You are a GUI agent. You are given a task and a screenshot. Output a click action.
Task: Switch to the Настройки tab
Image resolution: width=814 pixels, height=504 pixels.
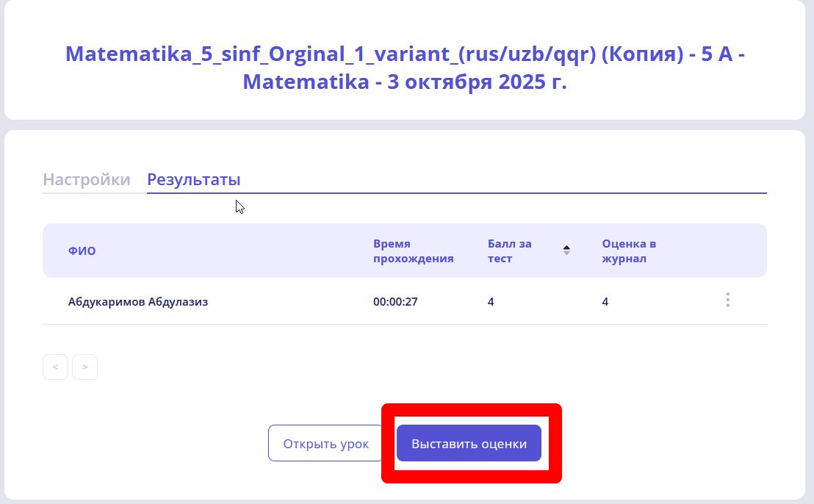point(87,179)
